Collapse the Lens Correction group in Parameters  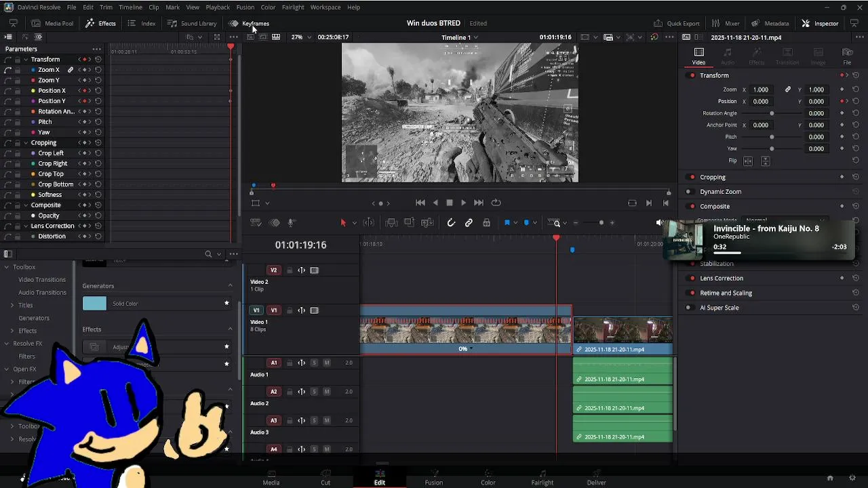pos(26,226)
